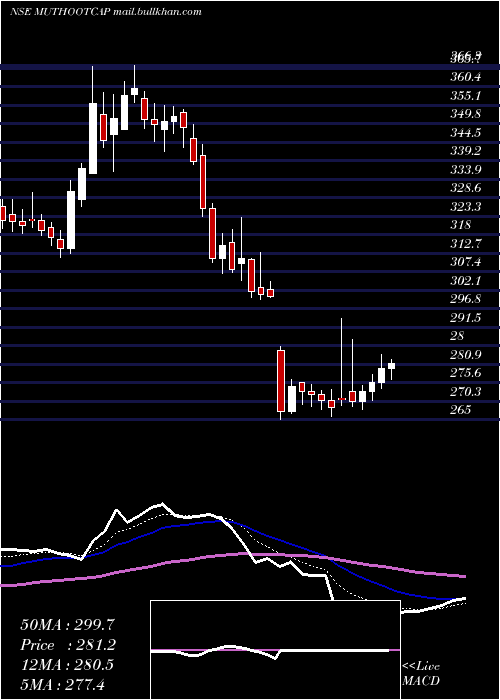This screenshot has height=700, width=500.
Task: Click the 302.1 price axis label
Action: click(x=466, y=281)
